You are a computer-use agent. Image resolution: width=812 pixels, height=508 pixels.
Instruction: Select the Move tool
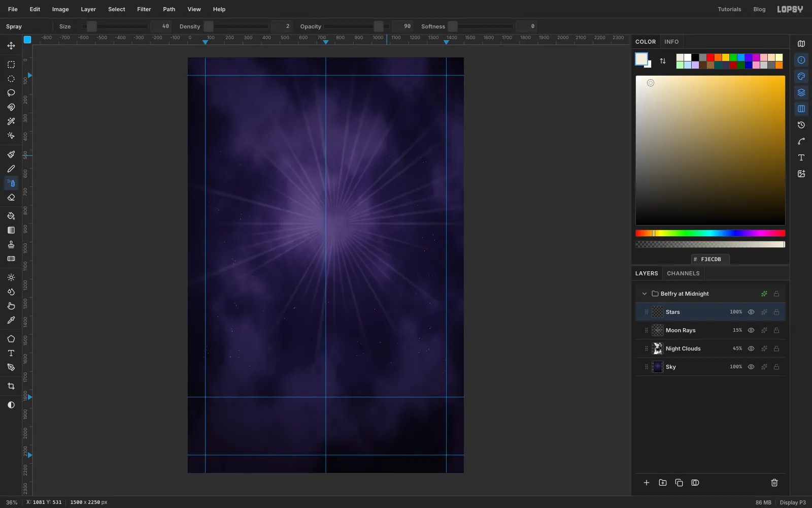point(11,46)
